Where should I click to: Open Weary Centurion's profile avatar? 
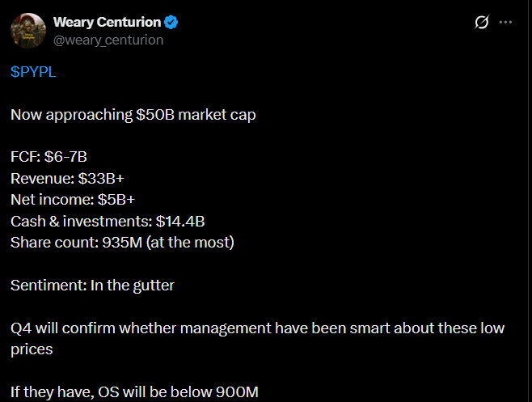pos(28,30)
